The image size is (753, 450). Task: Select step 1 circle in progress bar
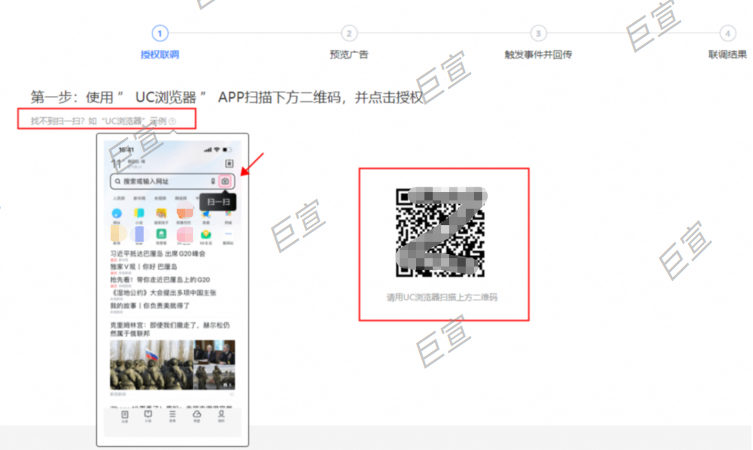point(160,33)
